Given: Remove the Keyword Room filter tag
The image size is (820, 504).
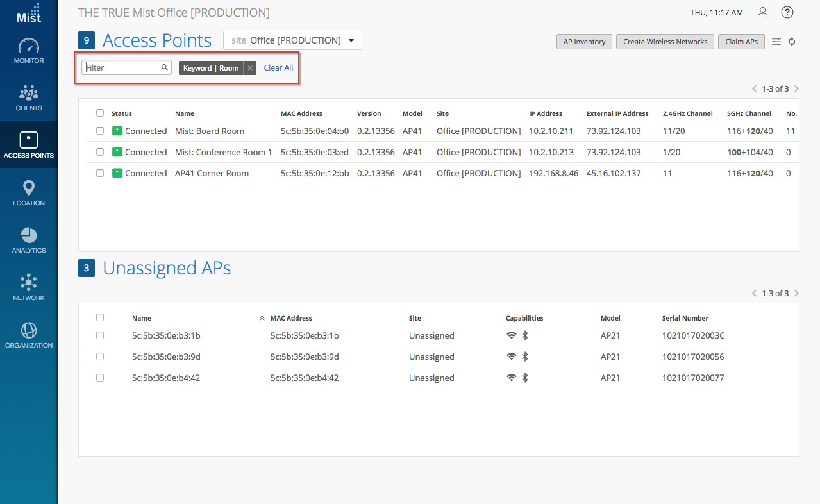Looking at the screenshot, I should pyautogui.click(x=250, y=68).
